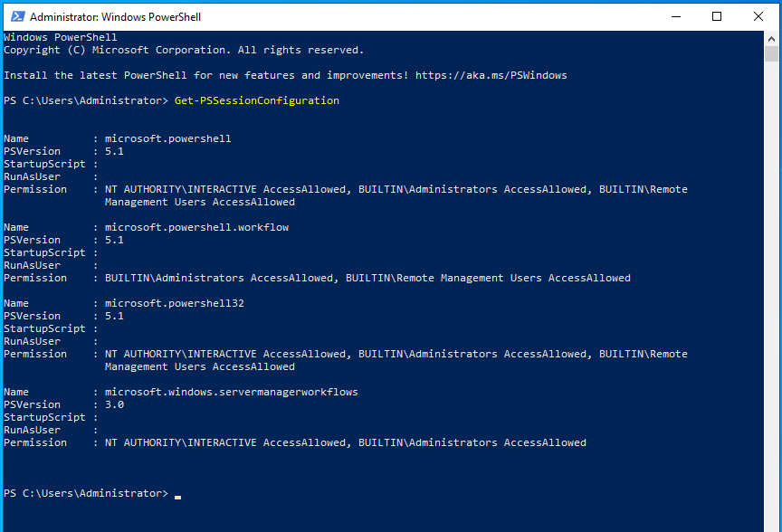782x532 pixels.
Task: Maximize the PowerShell window
Action: (717, 16)
